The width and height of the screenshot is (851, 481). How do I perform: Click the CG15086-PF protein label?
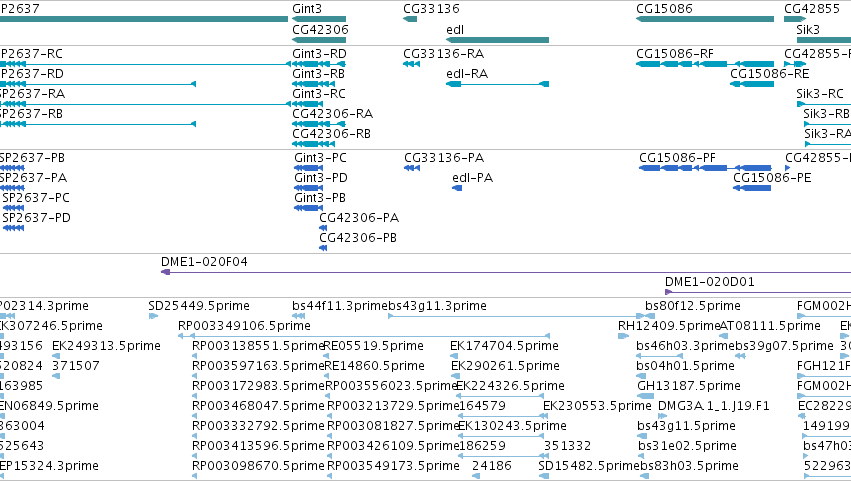click(677, 158)
